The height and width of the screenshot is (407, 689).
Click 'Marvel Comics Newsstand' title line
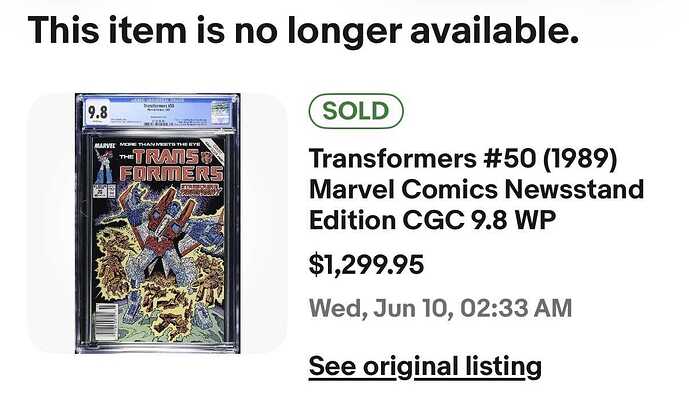(476, 189)
